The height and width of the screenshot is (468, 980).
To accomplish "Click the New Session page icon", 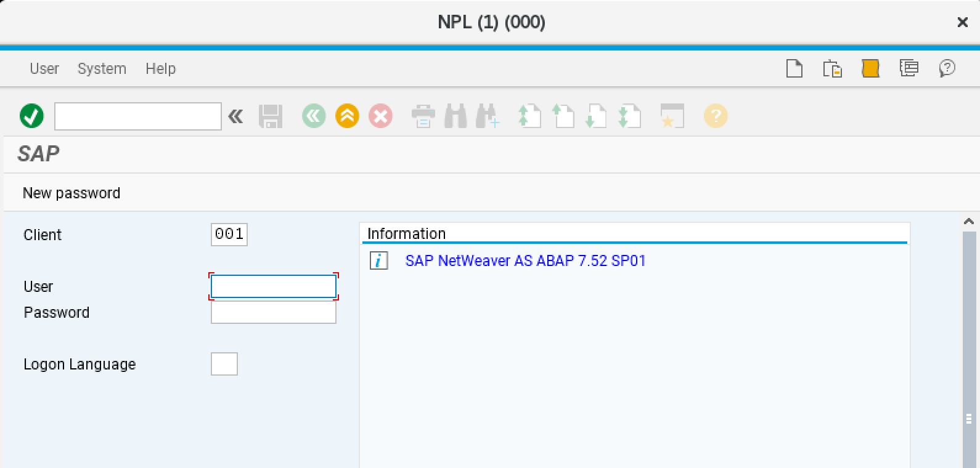I will (794, 68).
